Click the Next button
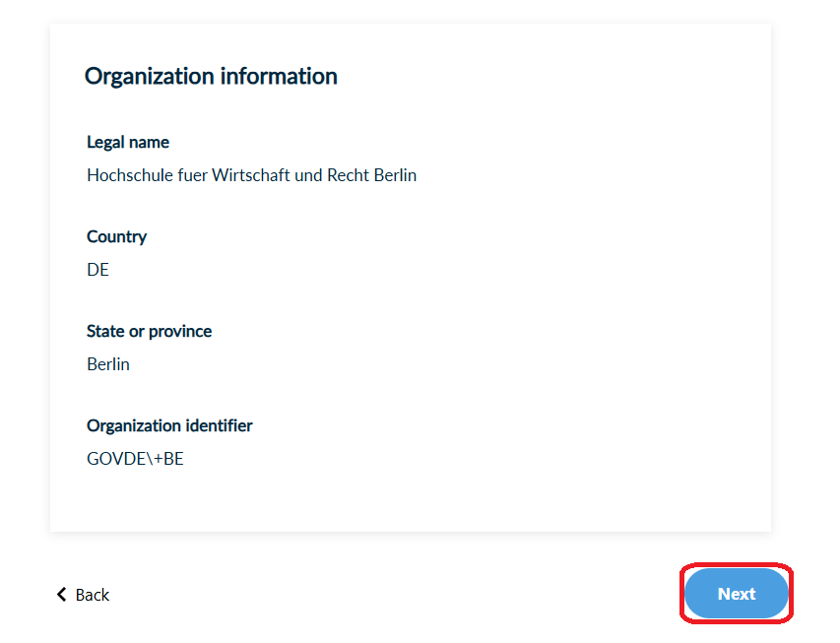Viewport: 840px width, 643px height. [736, 593]
